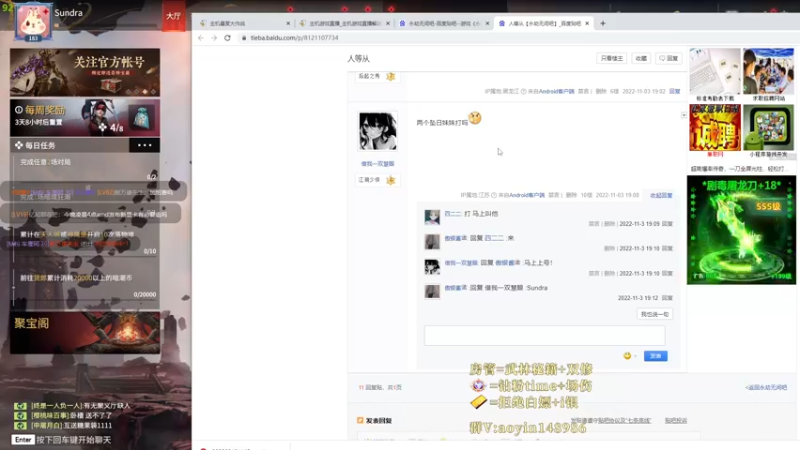Image resolution: width=800 pixels, height=450 pixels.
Task: Reload the Tieba page
Action: (228, 38)
